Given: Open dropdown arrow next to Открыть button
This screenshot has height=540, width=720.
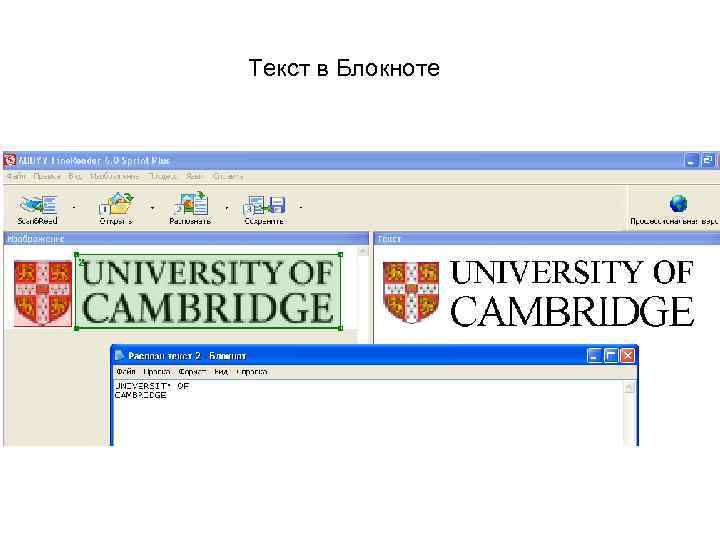Looking at the screenshot, I should pyautogui.click(x=152, y=208).
